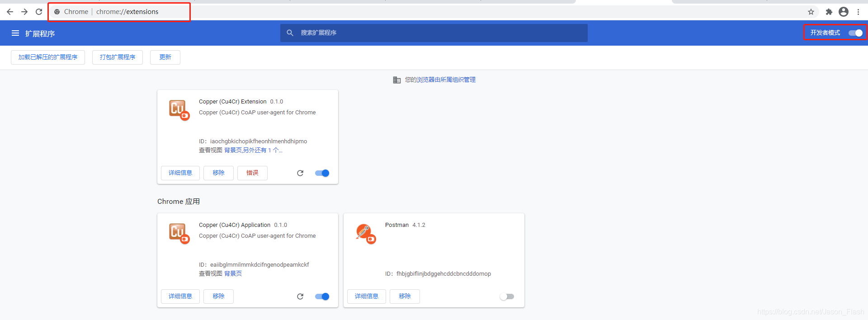This screenshot has height=320, width=868.
Task: Click the search magnifier icon
Action: [290, 33]
